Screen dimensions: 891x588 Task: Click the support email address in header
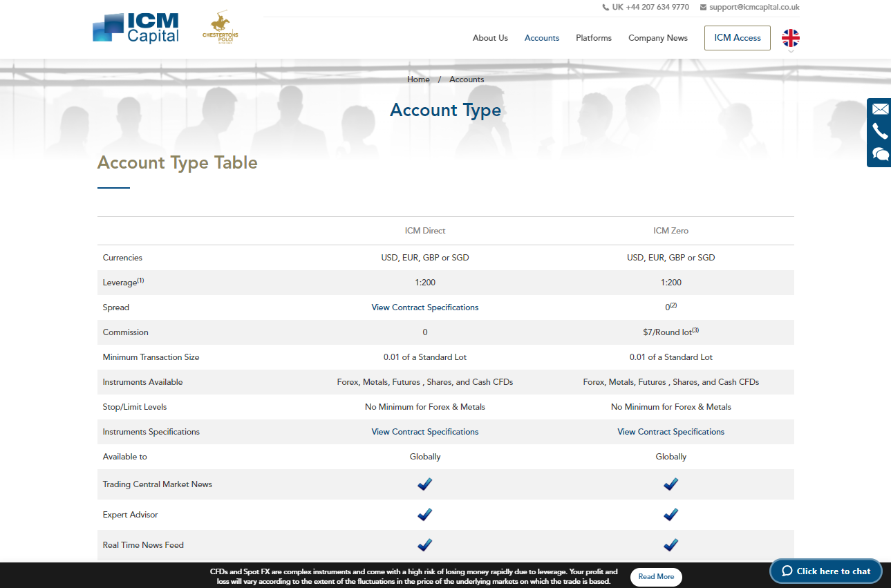point(753,7)
